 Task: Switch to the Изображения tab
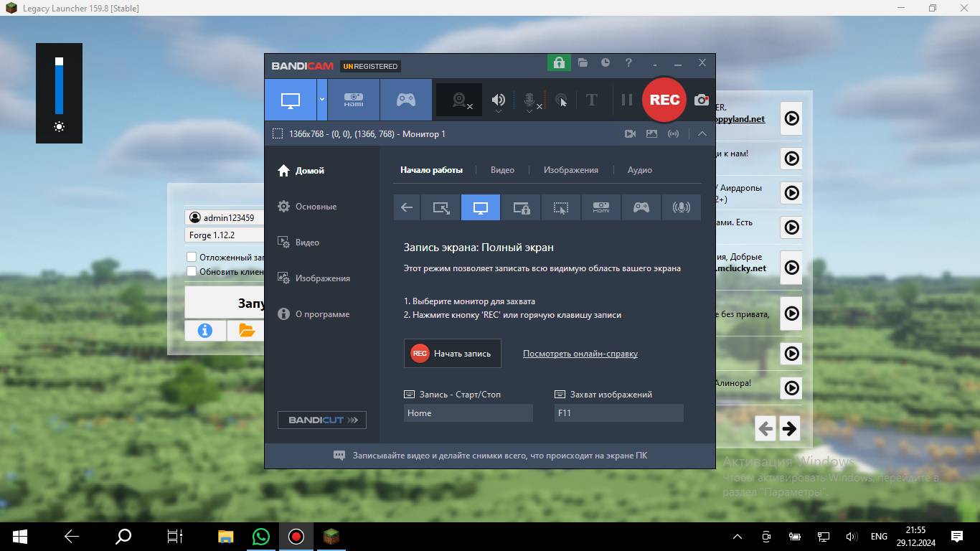(570, 170)
